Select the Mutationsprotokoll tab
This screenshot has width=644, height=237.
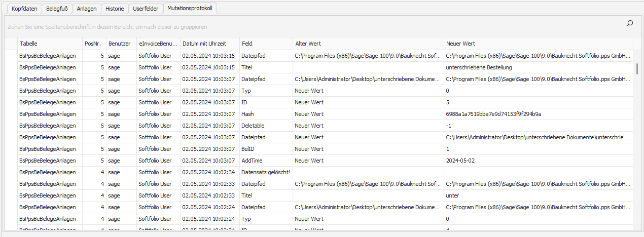point(191,9)
